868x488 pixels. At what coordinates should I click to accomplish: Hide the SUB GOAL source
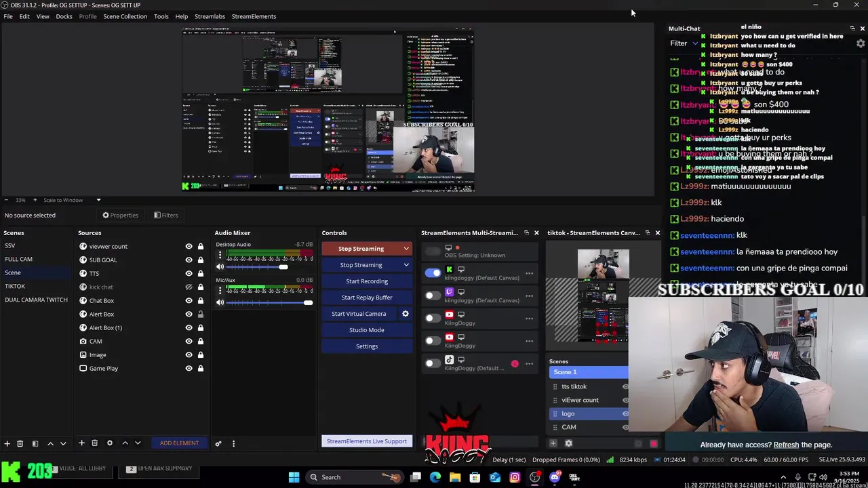click(189, 260)
